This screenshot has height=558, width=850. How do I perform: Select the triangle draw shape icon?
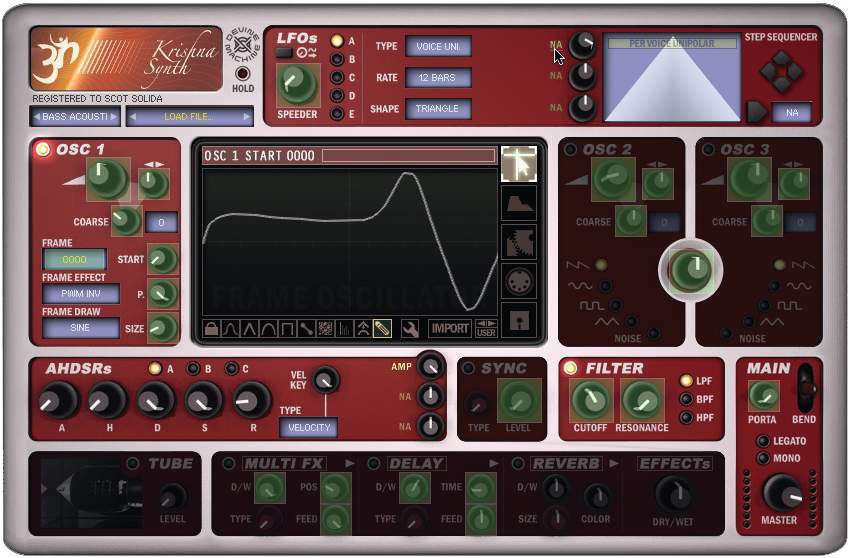pyautogui.click(x=249, y=329)
